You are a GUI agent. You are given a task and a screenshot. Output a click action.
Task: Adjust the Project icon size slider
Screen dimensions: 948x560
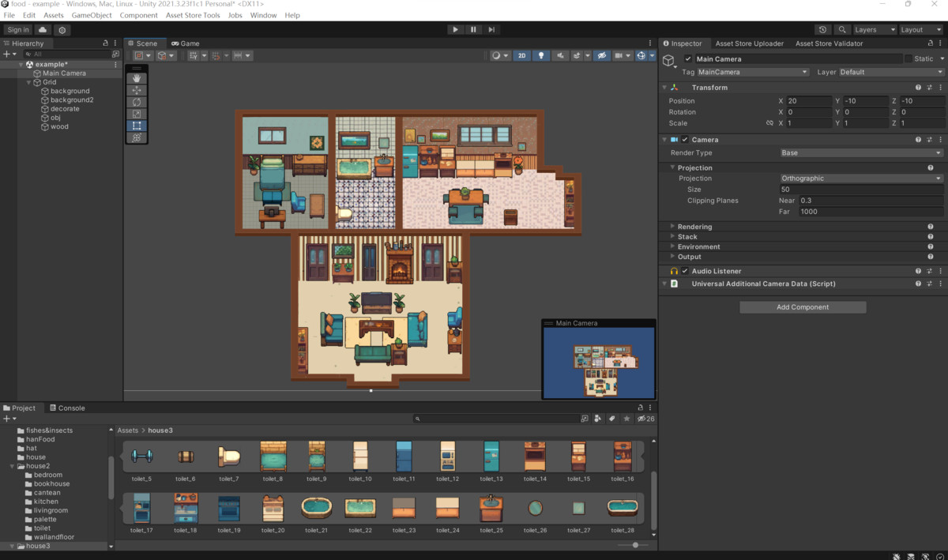point(635,545)
